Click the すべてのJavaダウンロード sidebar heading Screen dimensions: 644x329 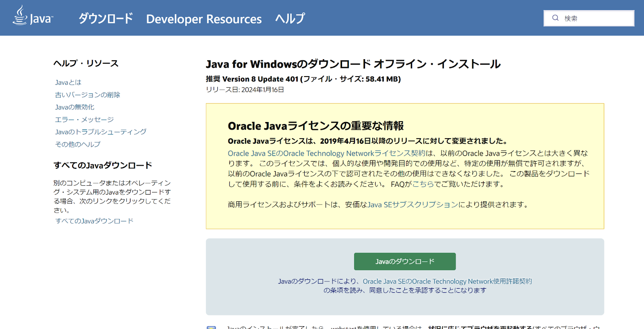103,165
